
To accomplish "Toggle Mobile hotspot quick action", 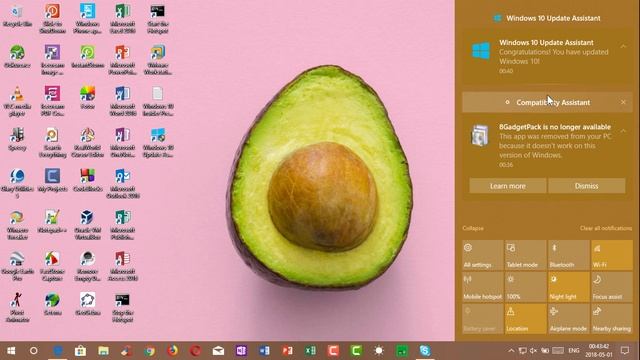I will click(x=482, y=287).
